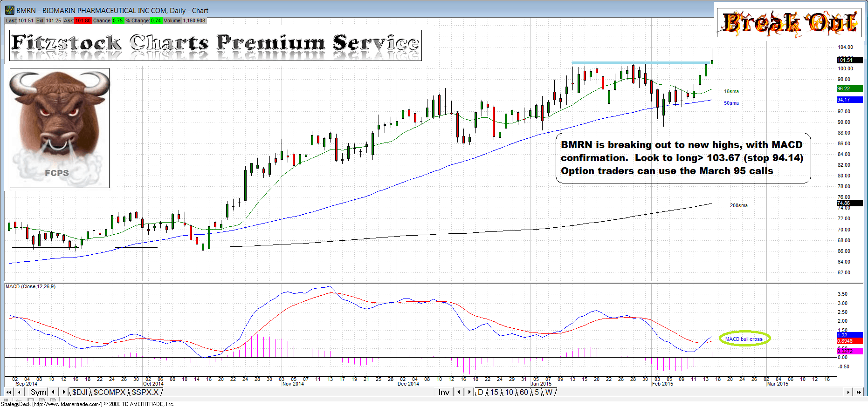Image resolution: width=868 pixels, height=407 pixels.
Task: Select the 60 minute interval tab
Action: (x=524, y=393)
